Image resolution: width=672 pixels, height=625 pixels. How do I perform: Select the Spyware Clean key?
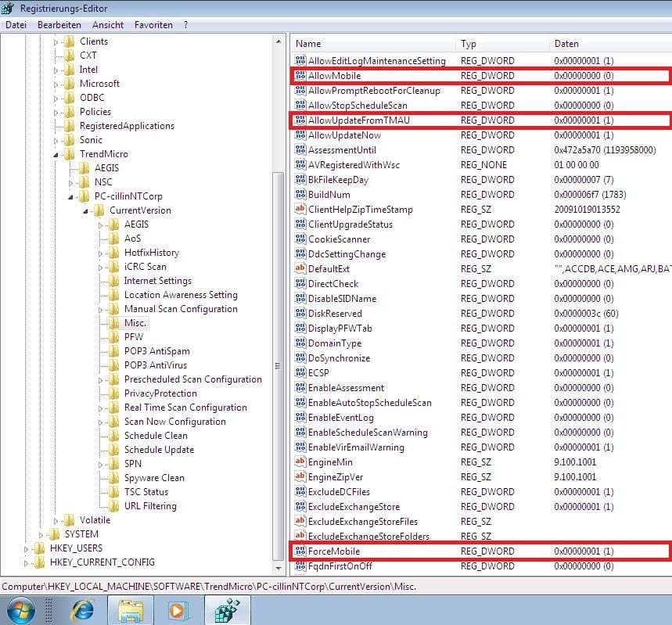tap(154, 477)
